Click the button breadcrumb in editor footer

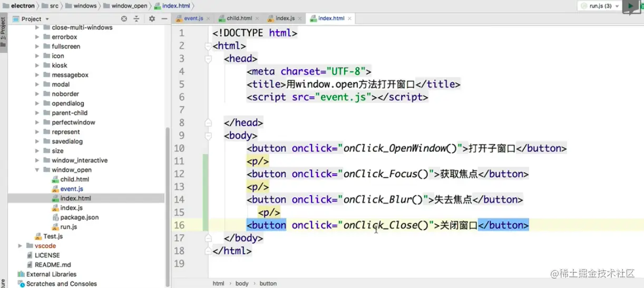point(268,283)
